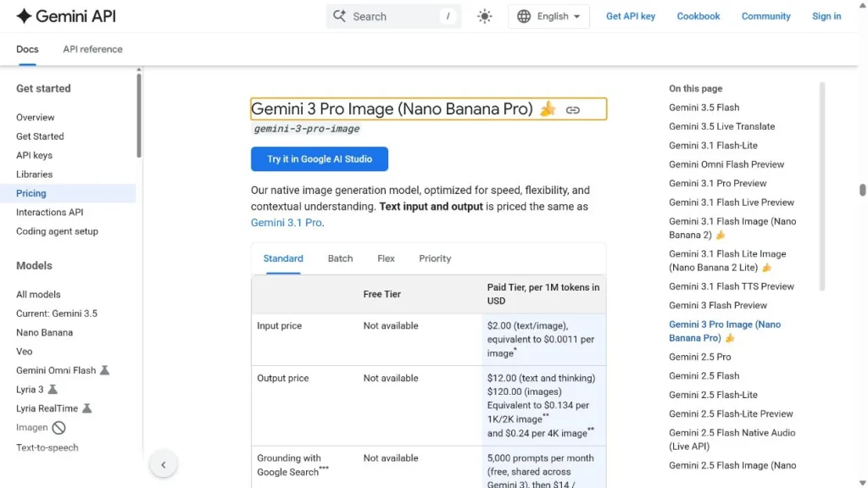Open Interactions API in the sidebar
Image resolution: width=868 pixels, height=488 pixels.
(x=50, y=212)
